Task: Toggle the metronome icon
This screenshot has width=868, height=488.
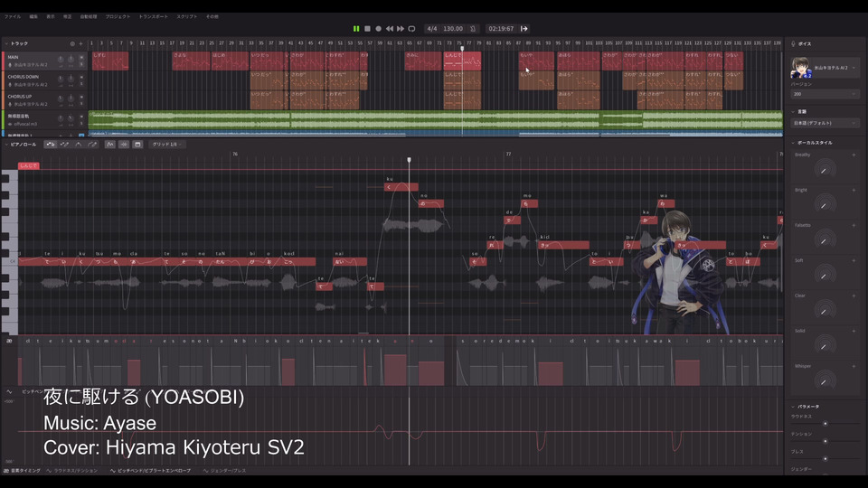Action: point(473,29)
